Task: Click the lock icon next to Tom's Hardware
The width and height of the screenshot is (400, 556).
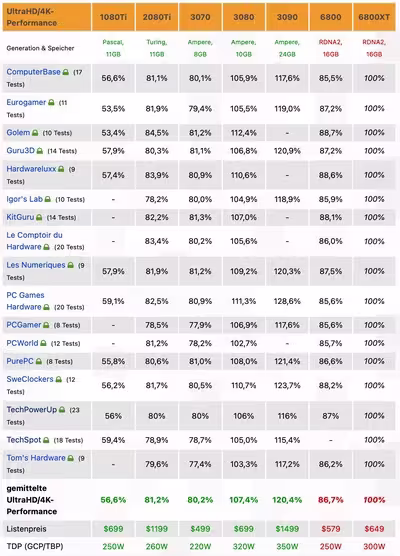Action: point(71,458)
